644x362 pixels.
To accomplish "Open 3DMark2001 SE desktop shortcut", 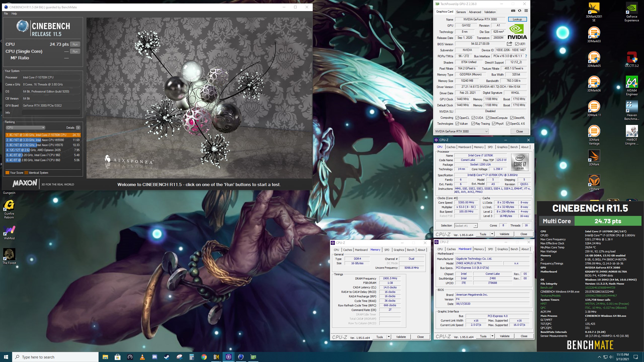I will pyautogui.click(x=594, y=12).
